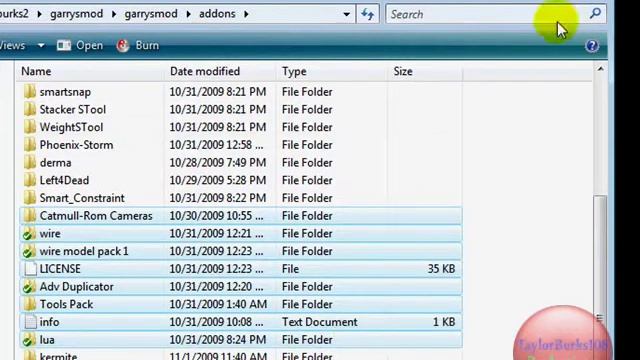Select the 'Phoenix-Storm' file name
Image resolution: width=640 pixels, height=360 pixels.
(x=76, y=145)
